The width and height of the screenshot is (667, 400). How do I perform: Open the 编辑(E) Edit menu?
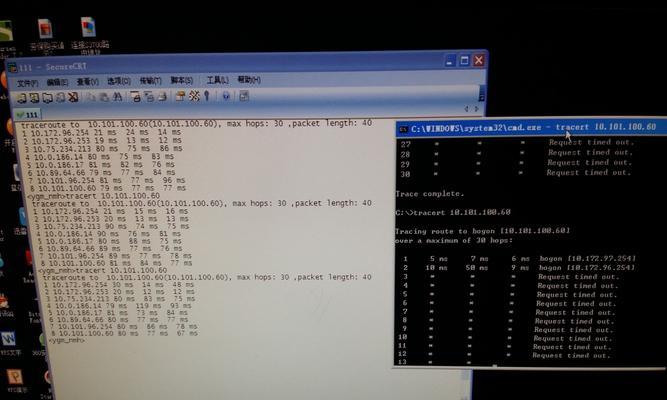[59, 81]
